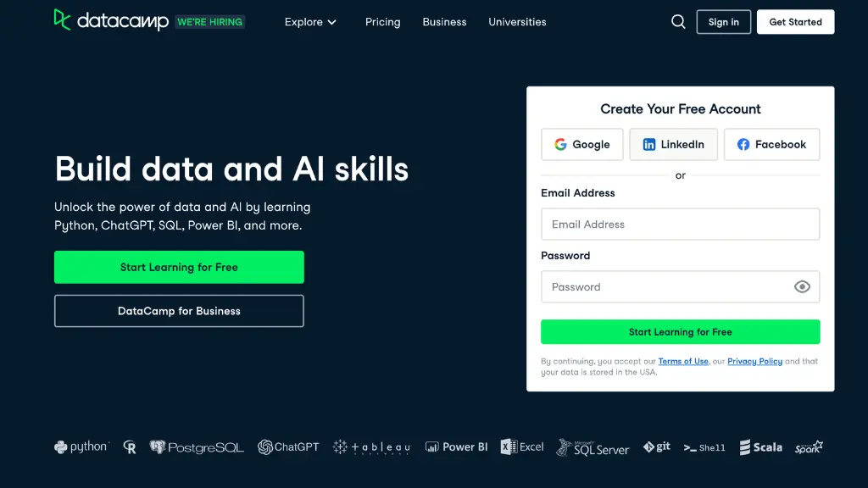This screenshot has width=868, height=488.
Task: Open the Pricing page
Action: 382,22
